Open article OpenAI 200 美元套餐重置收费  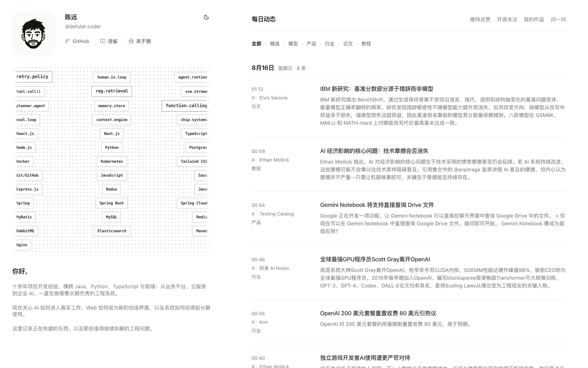pos(378,313)
